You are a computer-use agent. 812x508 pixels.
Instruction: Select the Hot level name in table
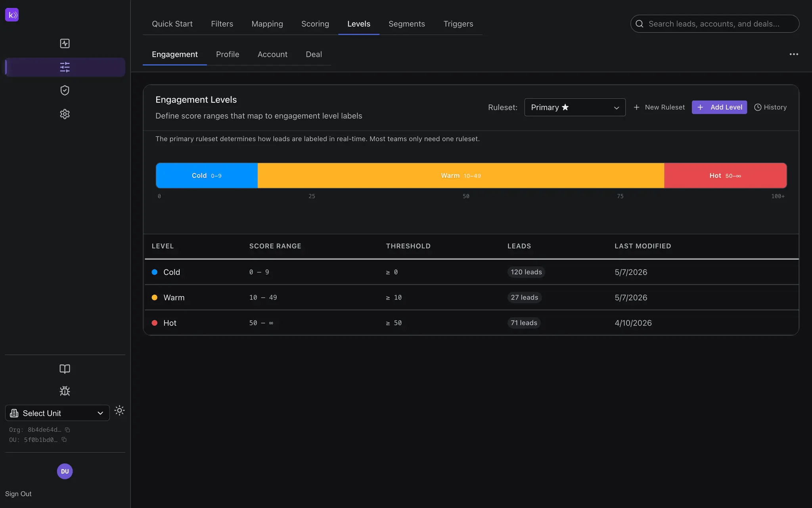click(170, 323)
